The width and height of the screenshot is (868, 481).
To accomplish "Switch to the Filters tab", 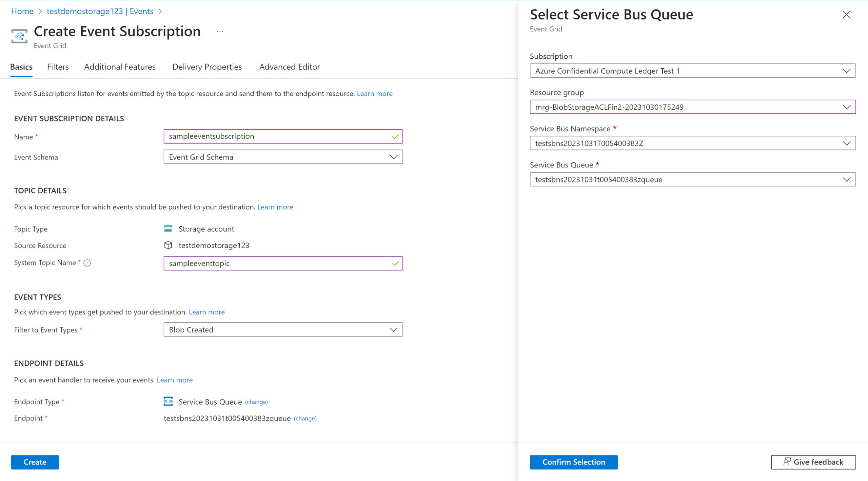I will point(57,67).
